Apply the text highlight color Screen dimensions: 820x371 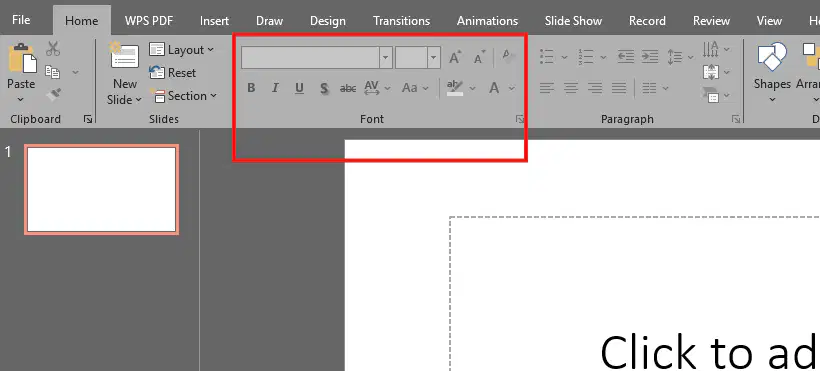pyautogui.click(x=455, y=88)
